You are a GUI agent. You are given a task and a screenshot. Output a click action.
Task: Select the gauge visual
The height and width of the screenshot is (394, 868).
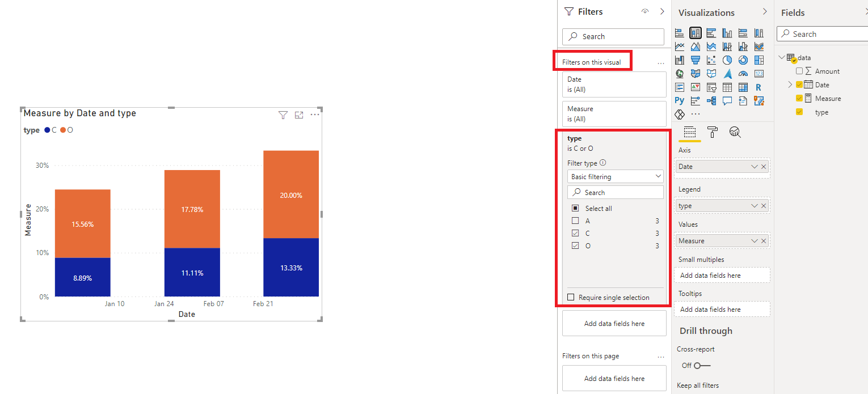(x=743, y=74)
